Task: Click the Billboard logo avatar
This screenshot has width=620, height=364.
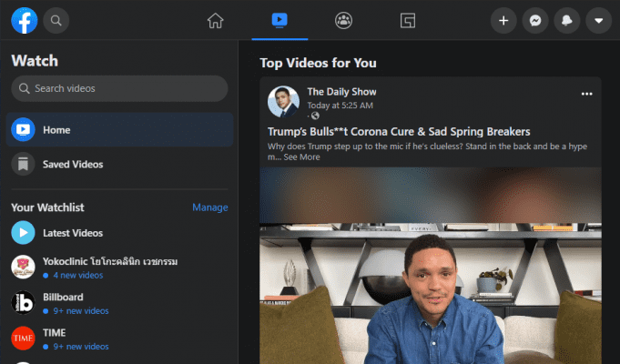Action: coord(23,303)
